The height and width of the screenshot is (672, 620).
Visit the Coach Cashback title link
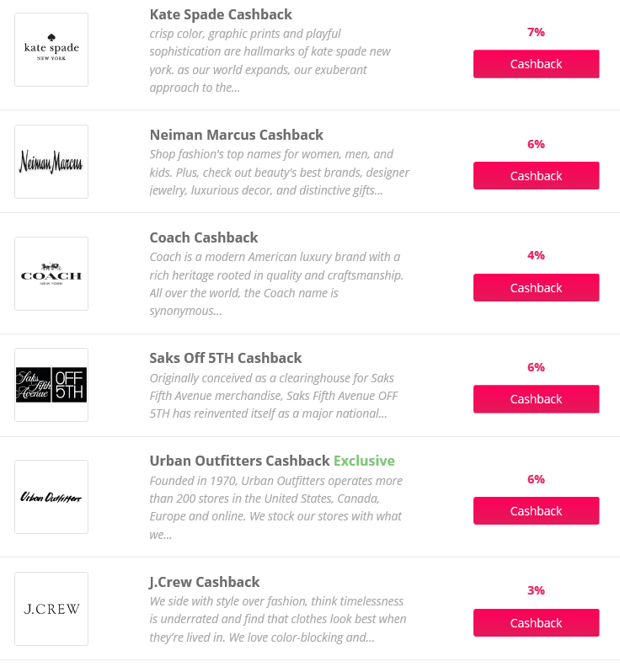coord(204,237)
